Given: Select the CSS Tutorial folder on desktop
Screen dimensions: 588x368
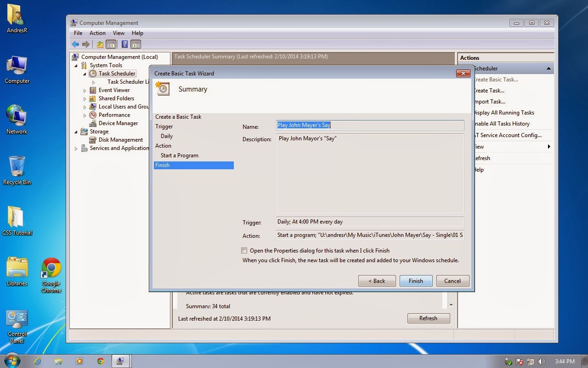Looking at the screenshot, I should 17,221.
